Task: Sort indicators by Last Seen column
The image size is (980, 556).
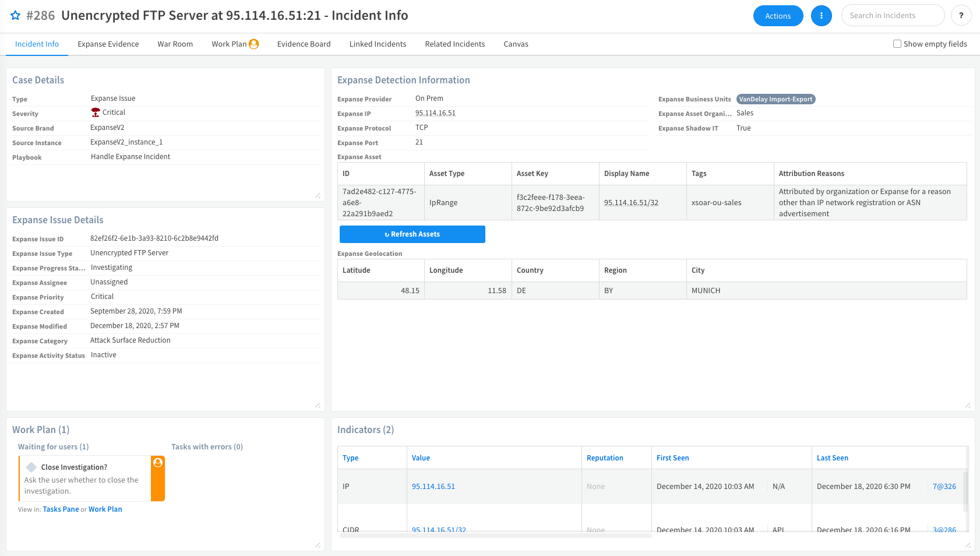Action: point(832,458)
